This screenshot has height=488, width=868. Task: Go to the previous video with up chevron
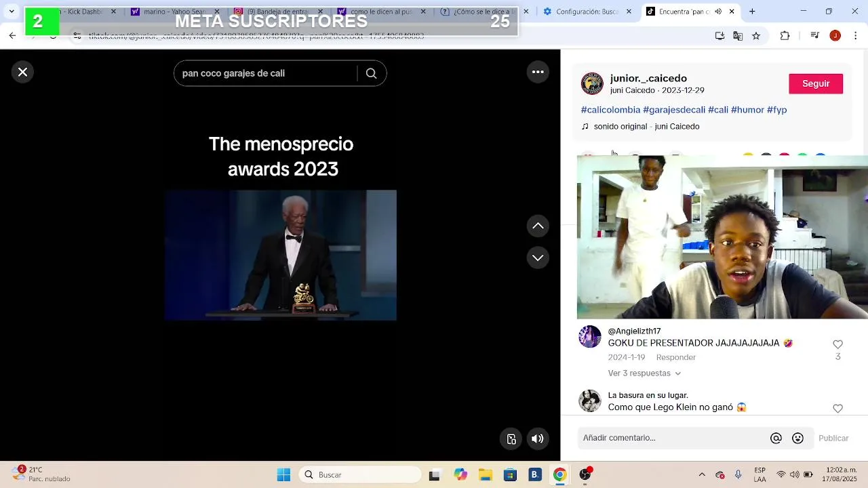click(538, 226)
